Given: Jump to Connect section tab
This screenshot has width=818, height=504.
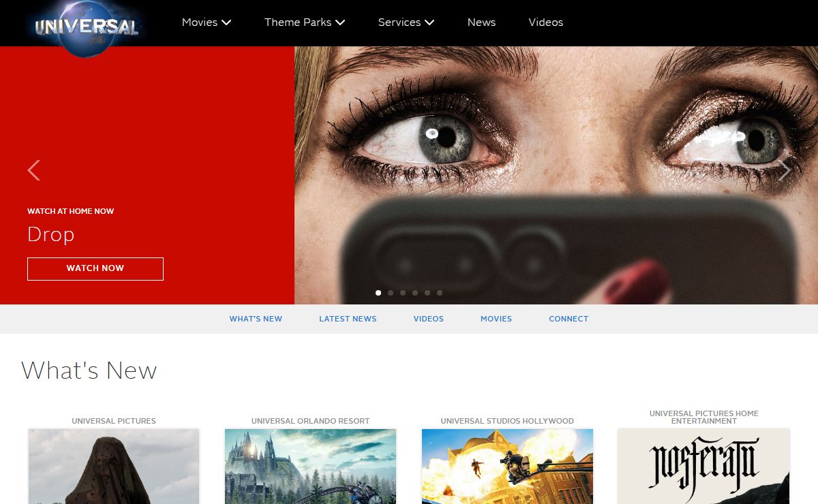Looking at the screenshot, I should click(569, 319).
